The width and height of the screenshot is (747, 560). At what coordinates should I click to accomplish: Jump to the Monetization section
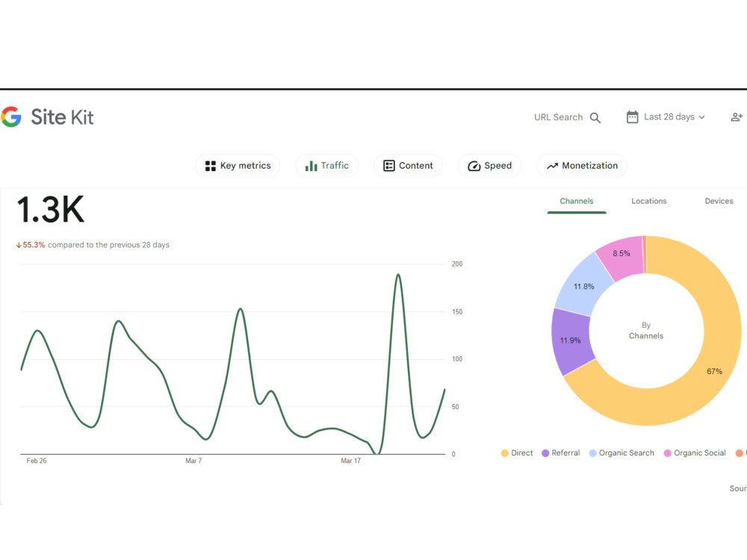pyautogui.click(x=582, y=166)
